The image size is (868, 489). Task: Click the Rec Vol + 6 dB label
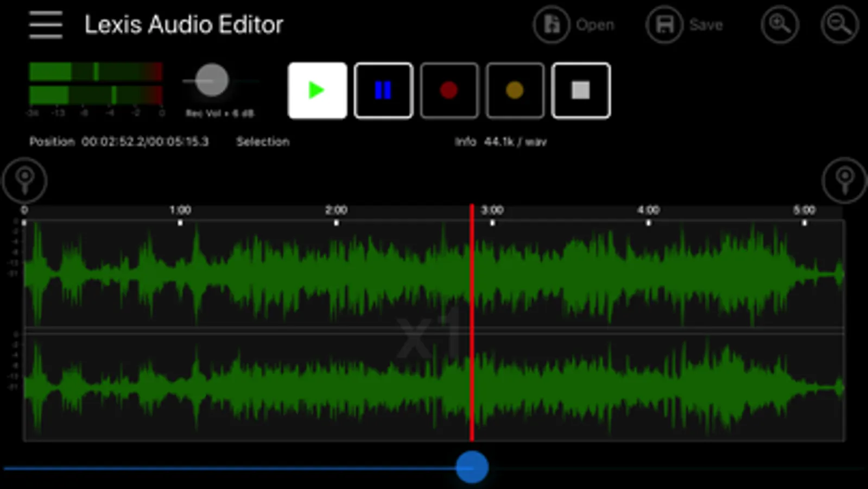coord(220,114)
